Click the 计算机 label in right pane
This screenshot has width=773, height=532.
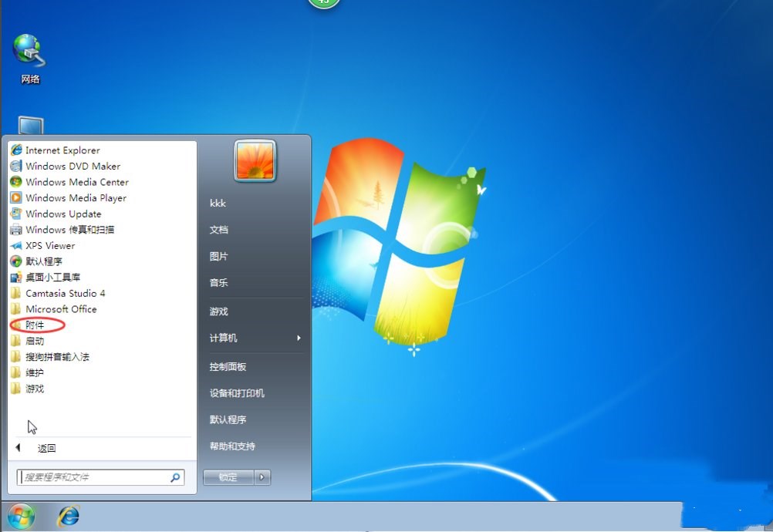[223, 338]
